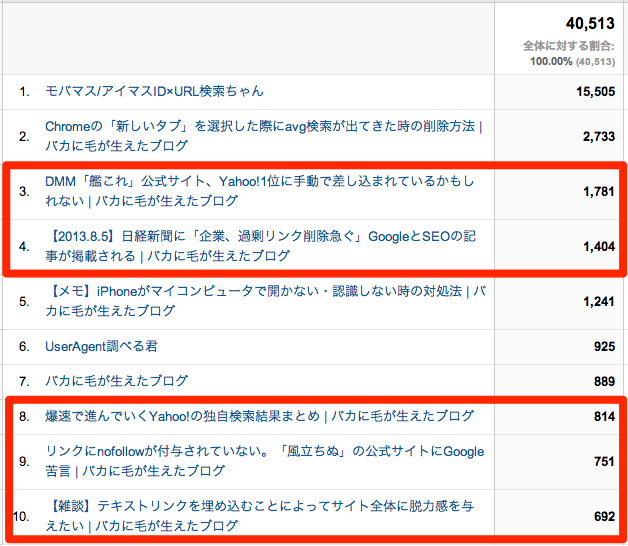Select the 1,781 value in row 3

(x=597, y=191)
